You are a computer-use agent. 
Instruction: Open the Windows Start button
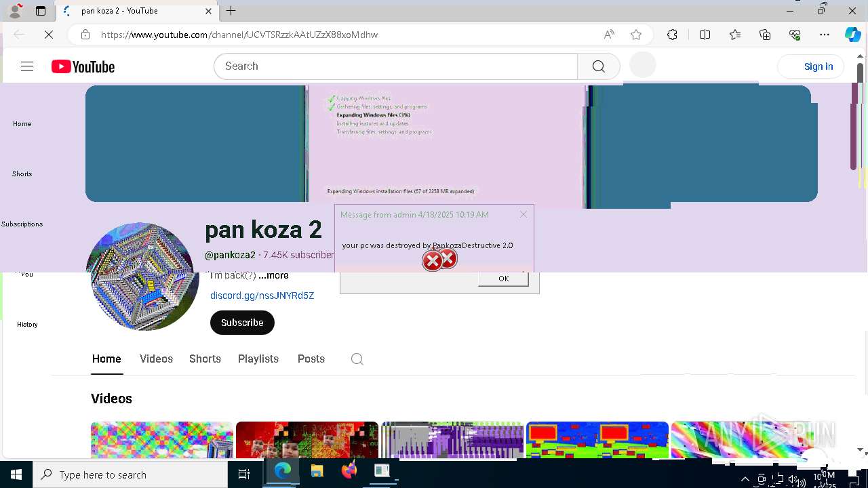[x=16, y=474]
